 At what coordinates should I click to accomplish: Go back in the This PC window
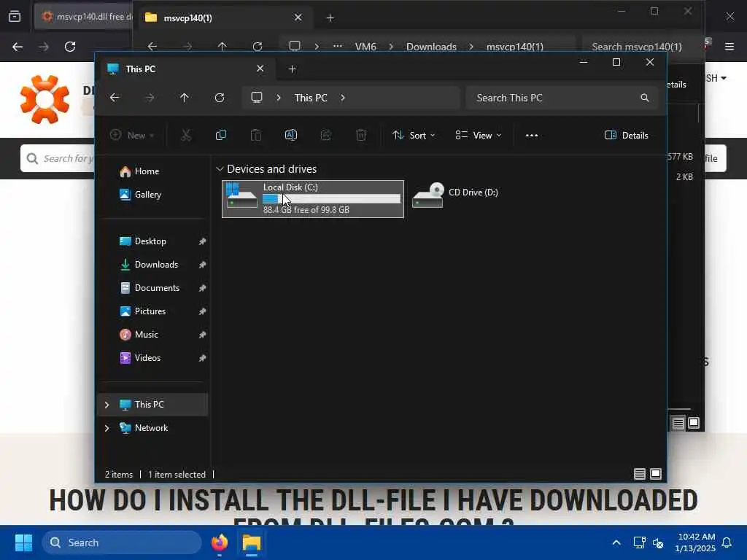coord(115,98)
